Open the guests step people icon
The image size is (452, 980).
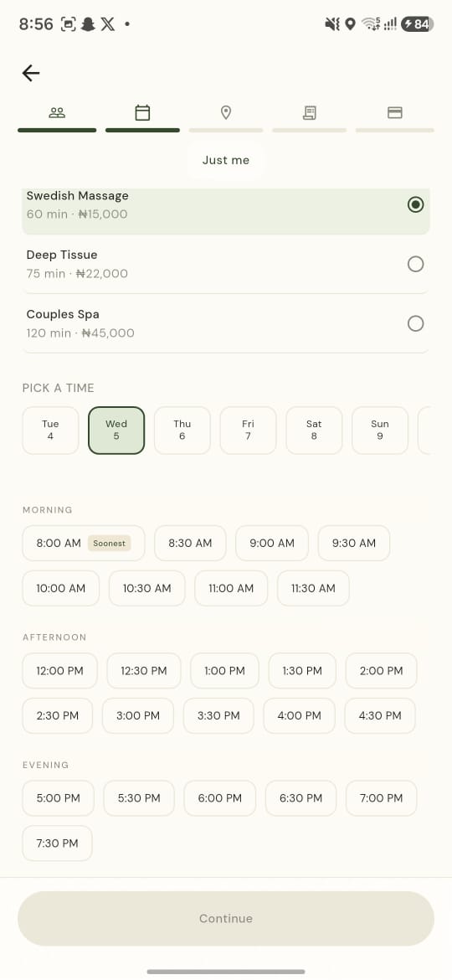pos(57,112)
